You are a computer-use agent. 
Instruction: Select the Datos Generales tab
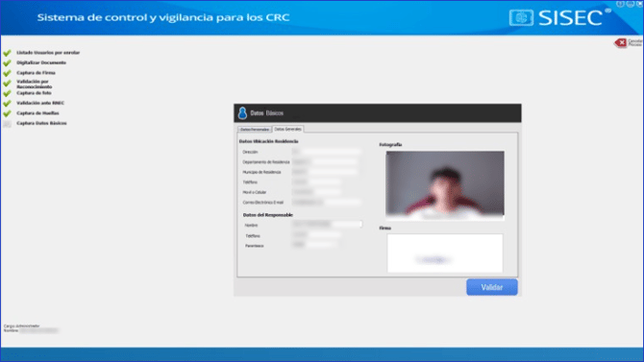[288, 129]
